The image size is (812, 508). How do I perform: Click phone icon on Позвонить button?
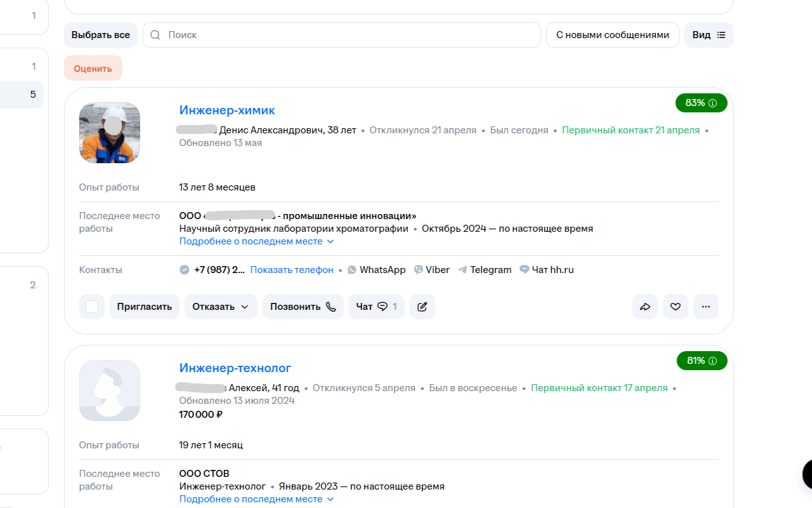[331, 307]
